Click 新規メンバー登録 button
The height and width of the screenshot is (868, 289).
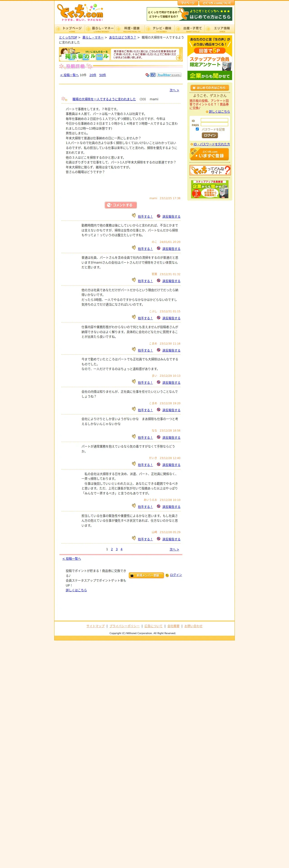146,575
